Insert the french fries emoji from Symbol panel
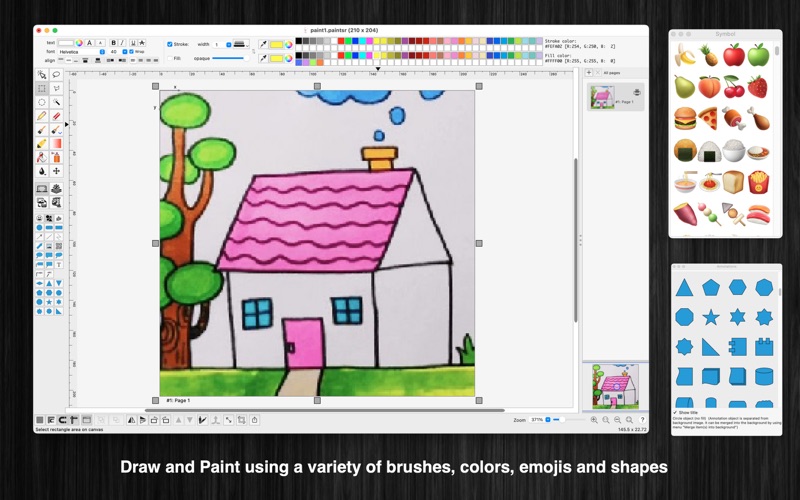 pyautogui.click(x=758, y=182)
